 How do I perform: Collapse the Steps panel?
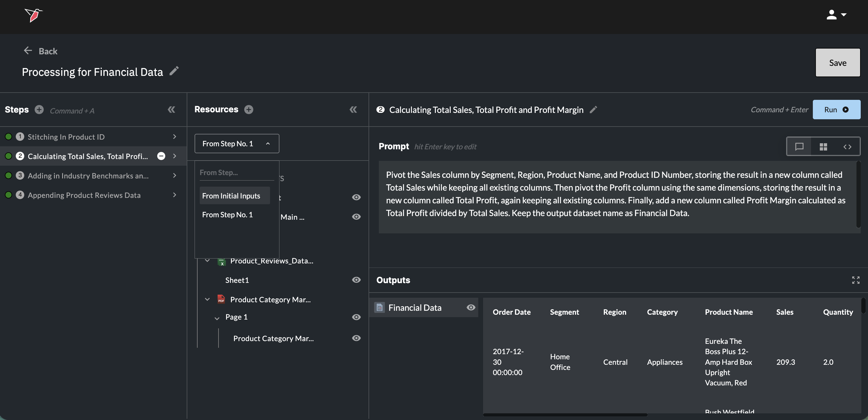coord(171,110)
